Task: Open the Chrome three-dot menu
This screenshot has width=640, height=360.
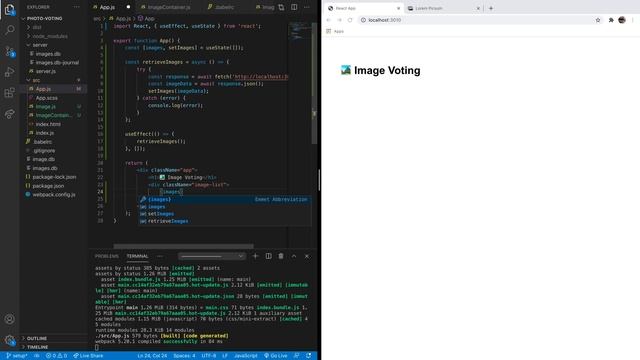Action: click(633, 20)
